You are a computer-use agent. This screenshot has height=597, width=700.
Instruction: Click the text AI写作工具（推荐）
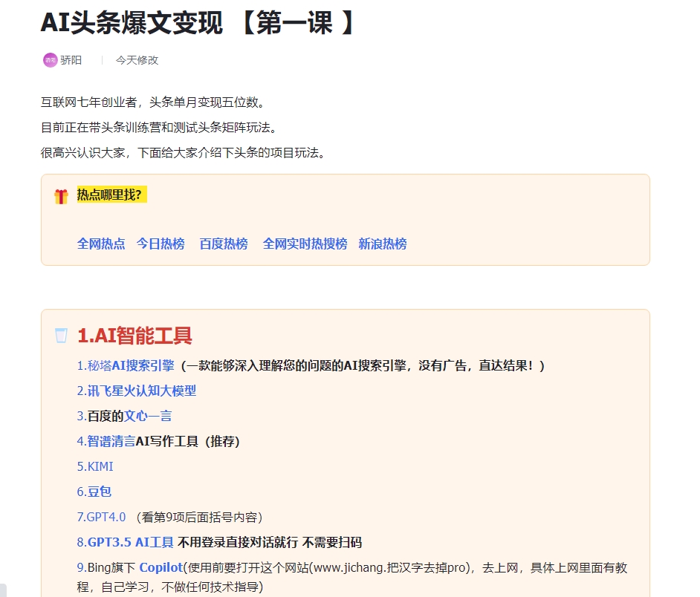pos(189,441)
